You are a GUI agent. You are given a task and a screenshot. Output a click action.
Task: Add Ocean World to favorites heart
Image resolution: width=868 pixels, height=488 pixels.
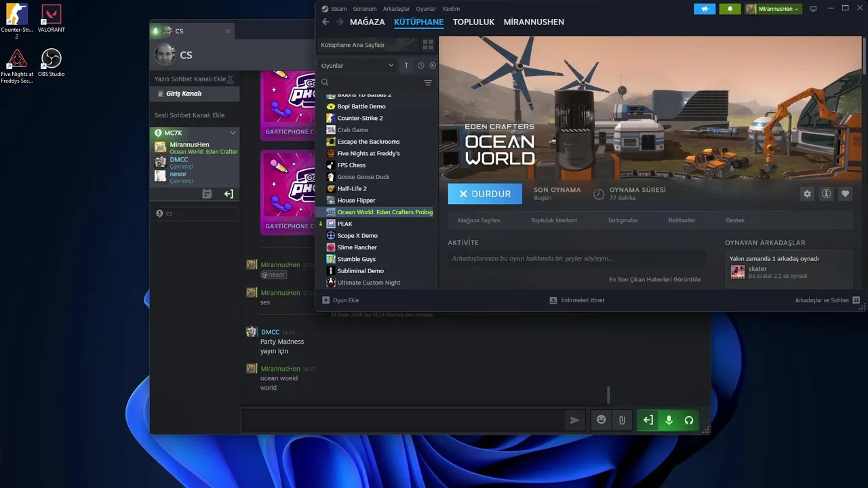[x=845, y=194]
